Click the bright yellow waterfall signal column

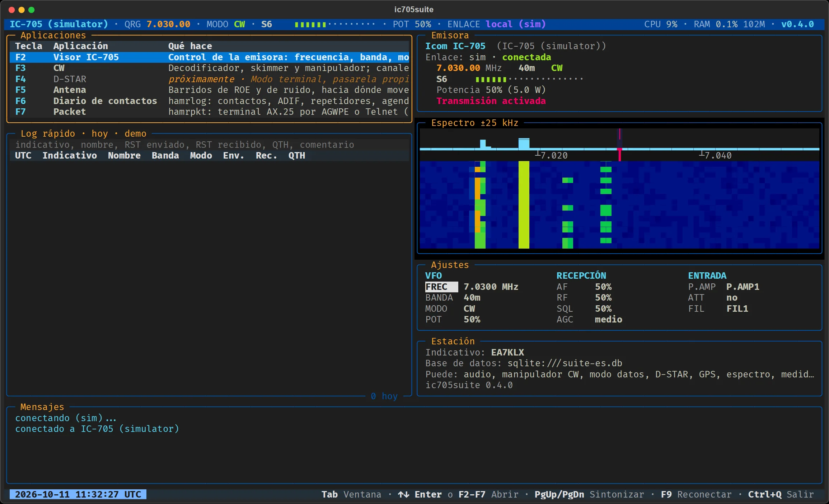click(524, 204)
